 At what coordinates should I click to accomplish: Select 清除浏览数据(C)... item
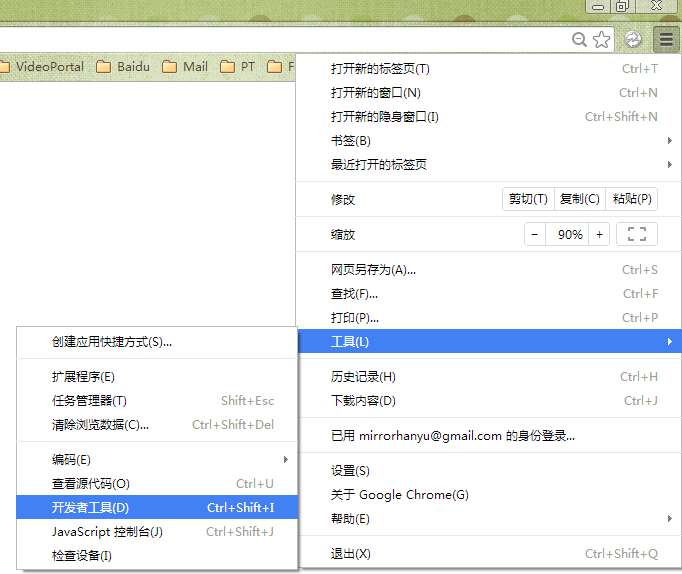[x=157, y=424]
